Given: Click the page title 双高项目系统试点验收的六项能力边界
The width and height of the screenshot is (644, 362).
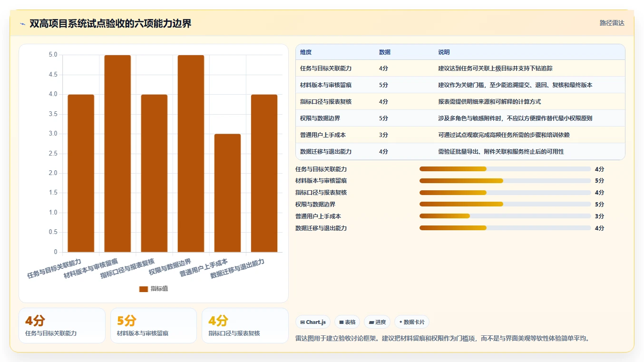Looking at the screenshot, I should (x=110, y=24).
